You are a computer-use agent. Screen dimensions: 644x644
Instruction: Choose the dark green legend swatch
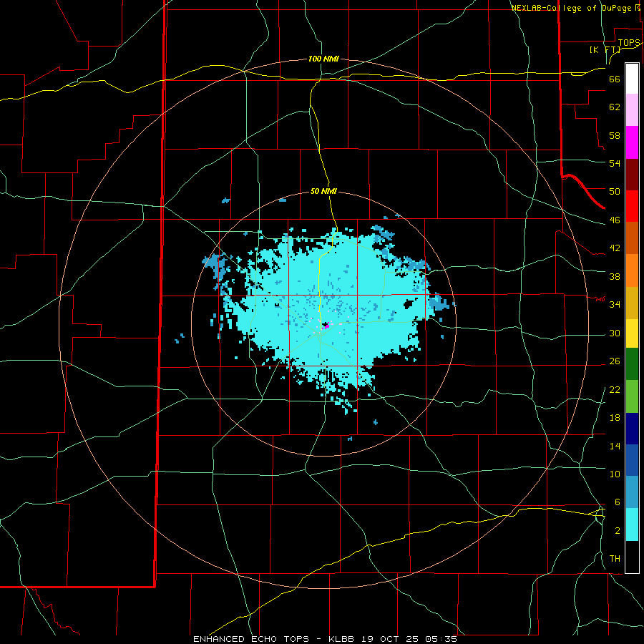pos(632,364)
